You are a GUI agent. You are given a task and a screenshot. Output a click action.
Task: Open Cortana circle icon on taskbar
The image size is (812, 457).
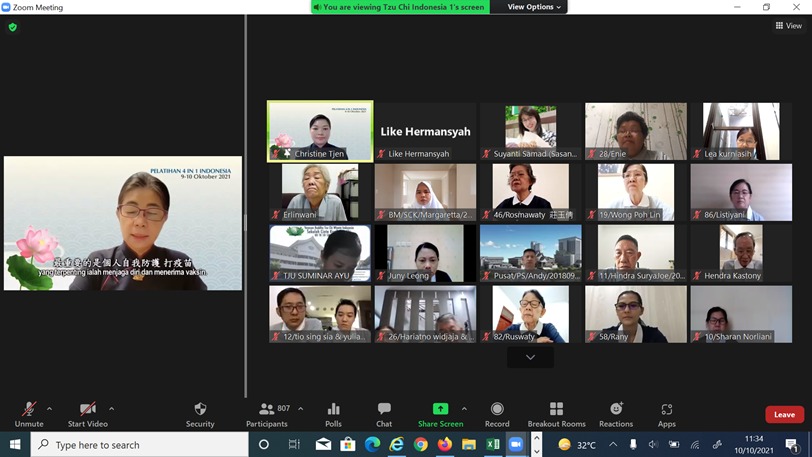[x=264, y=445]
